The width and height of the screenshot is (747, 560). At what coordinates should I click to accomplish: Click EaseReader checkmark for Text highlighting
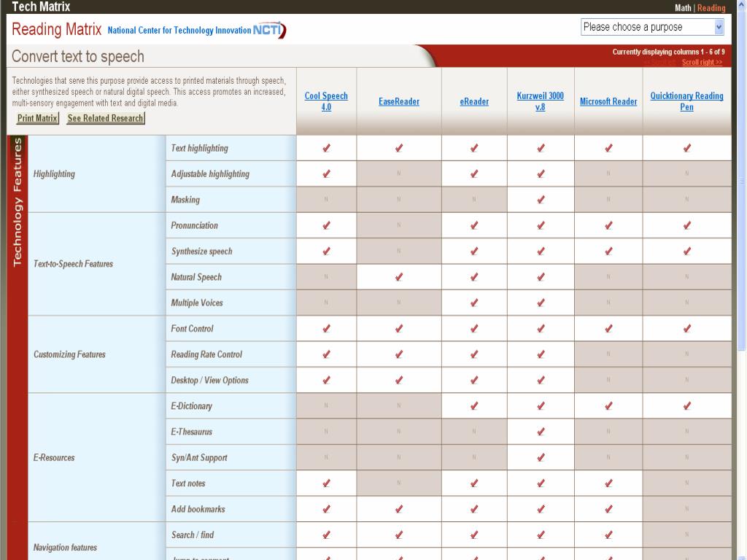point(399,149)
